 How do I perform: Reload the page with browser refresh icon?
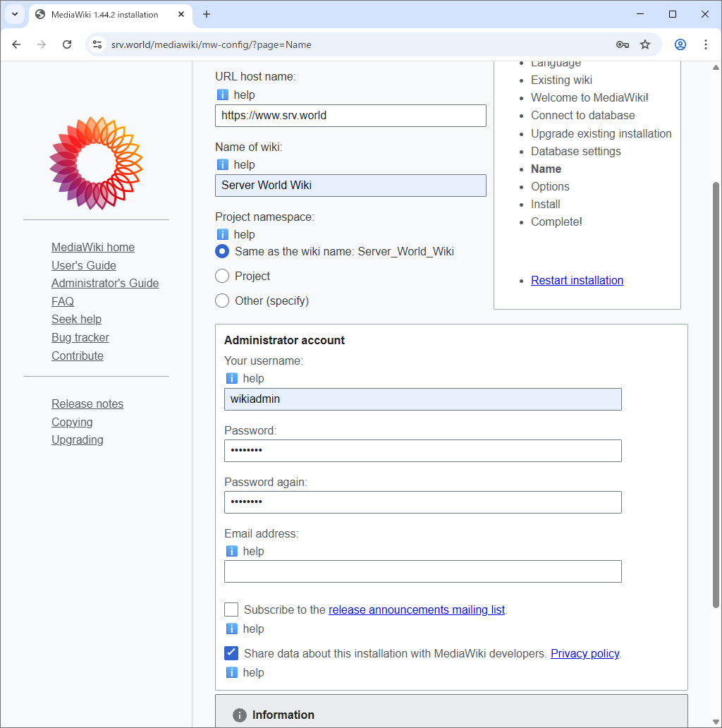click(x=67, y=44)
